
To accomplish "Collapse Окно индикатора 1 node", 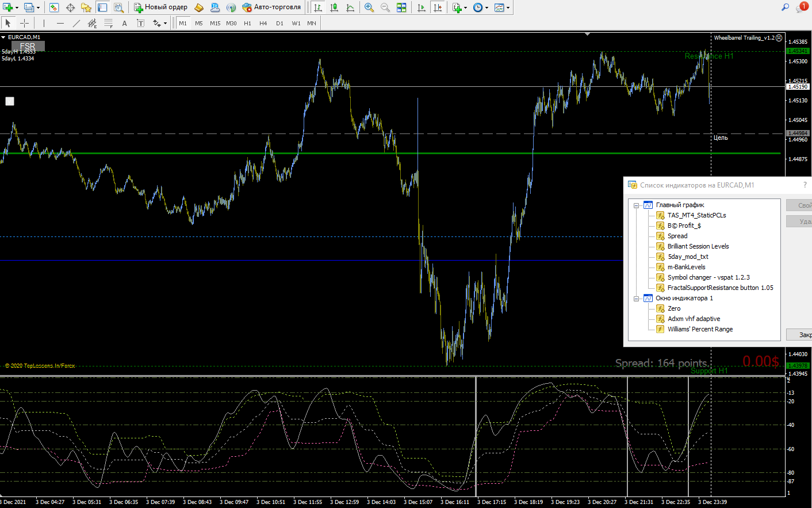I will pyautogui.click(x=637, y=299).
